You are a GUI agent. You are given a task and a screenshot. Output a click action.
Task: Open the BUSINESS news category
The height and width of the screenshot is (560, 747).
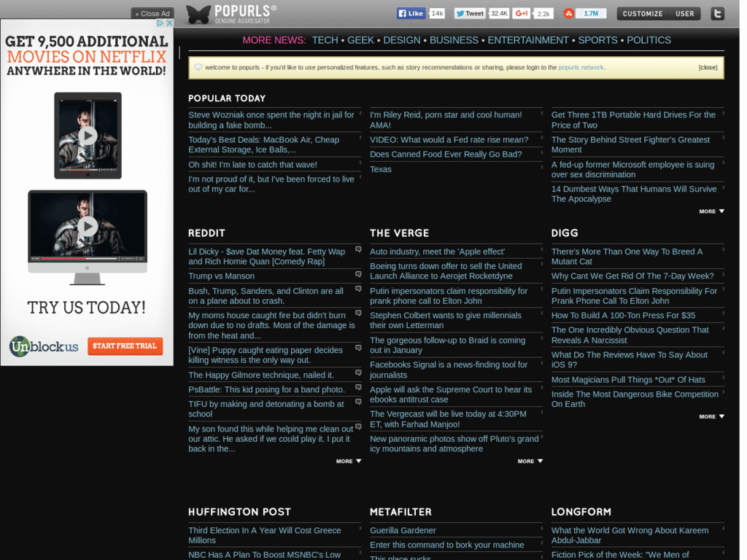coord(454,41)
